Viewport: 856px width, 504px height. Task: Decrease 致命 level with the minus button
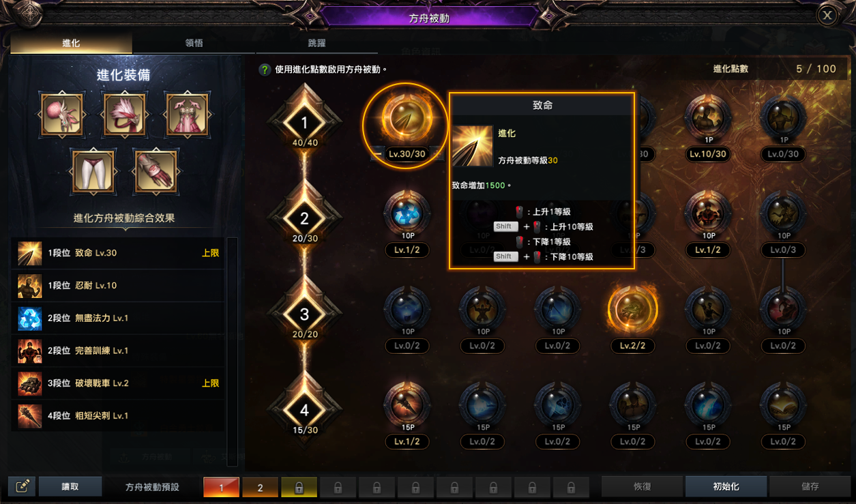pyautogui.click(x=377, y=154)
